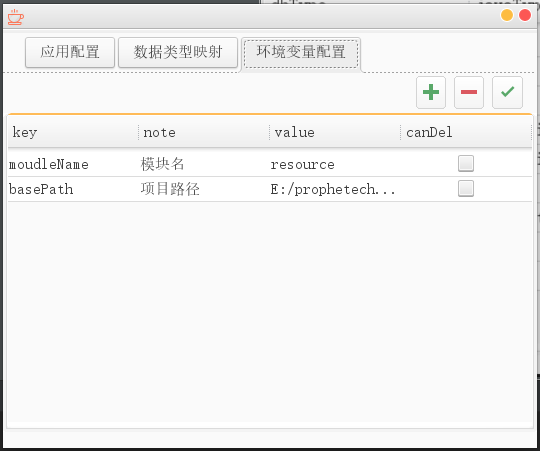The width and height of the screenshot is (540, 451).
Task: Tick canDel checkbox for basePath row
Action: point(466,189)
